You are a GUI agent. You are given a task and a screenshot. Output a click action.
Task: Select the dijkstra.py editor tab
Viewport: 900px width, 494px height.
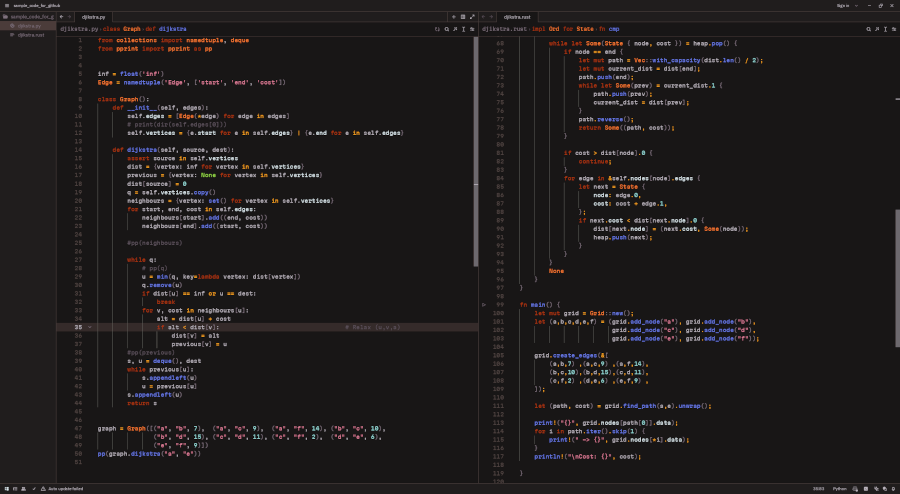point(94,17)
